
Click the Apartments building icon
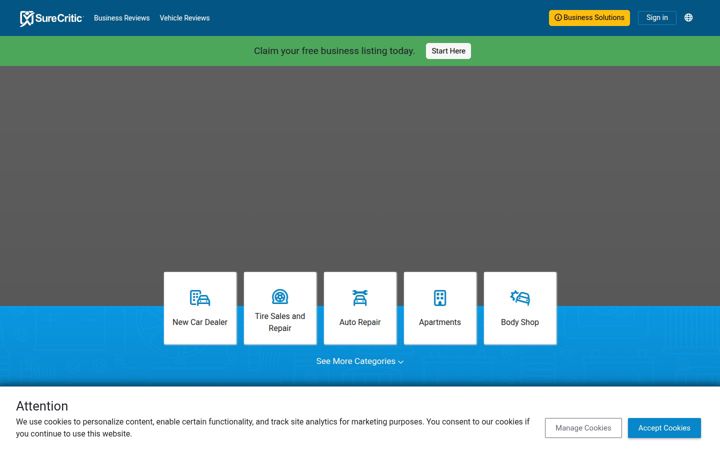[x=440, y=298]
